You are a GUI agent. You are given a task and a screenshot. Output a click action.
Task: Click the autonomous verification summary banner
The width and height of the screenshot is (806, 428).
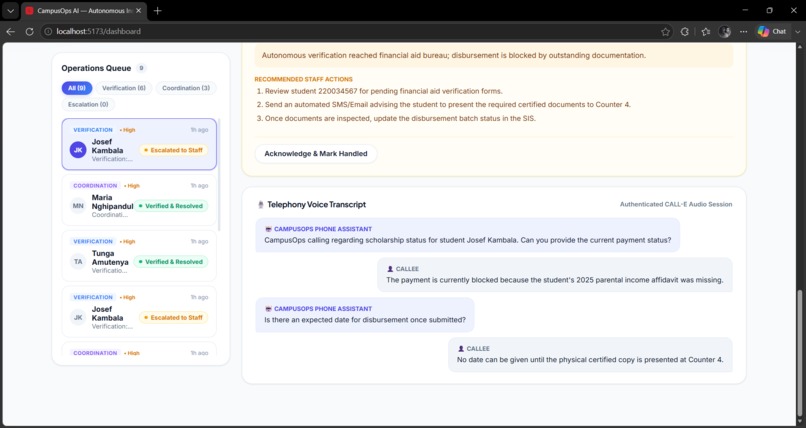coord(494,55)
